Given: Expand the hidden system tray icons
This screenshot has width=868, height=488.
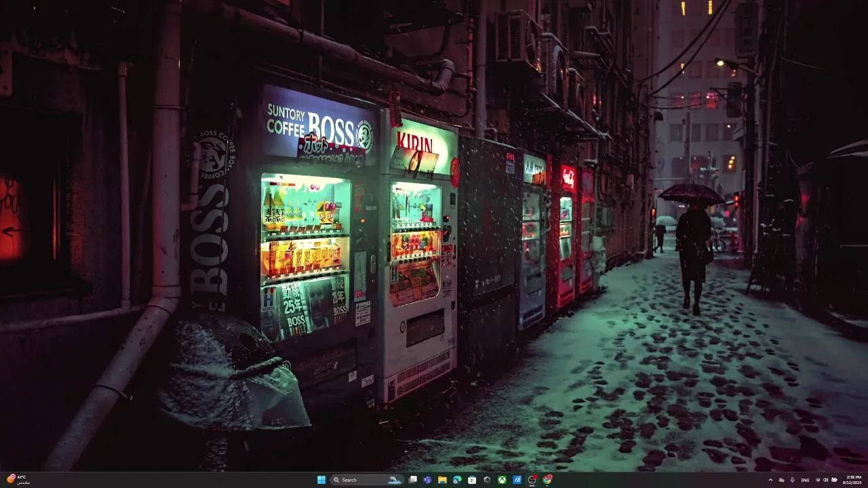Looking at the screenshot, I should click(x=770, y=480).
